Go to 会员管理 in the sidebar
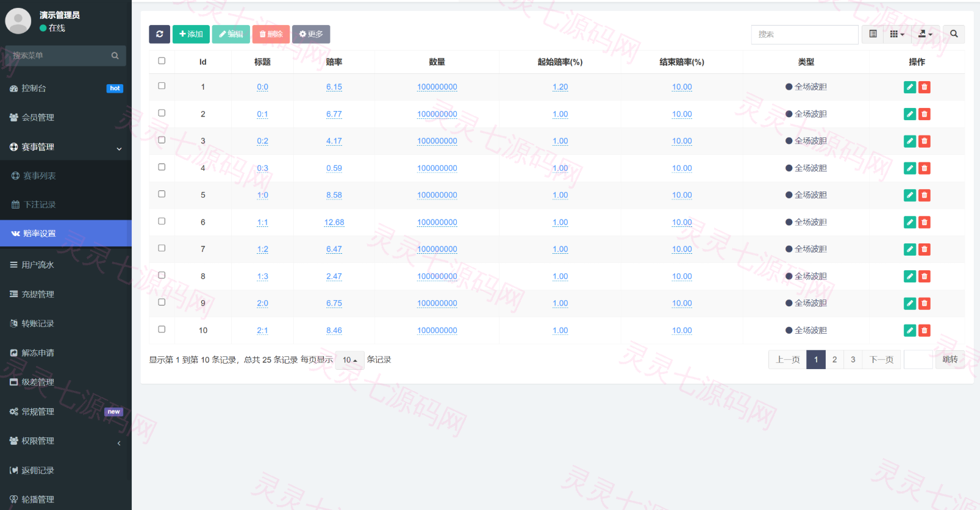Viewport: 980px width, 510px height. click(66, 118)
